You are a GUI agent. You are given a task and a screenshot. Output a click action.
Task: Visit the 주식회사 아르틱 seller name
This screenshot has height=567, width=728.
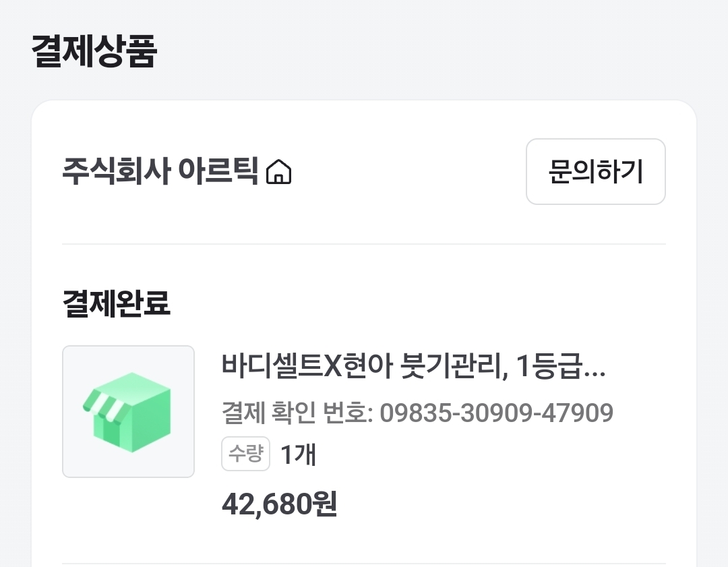coord(160,173)
